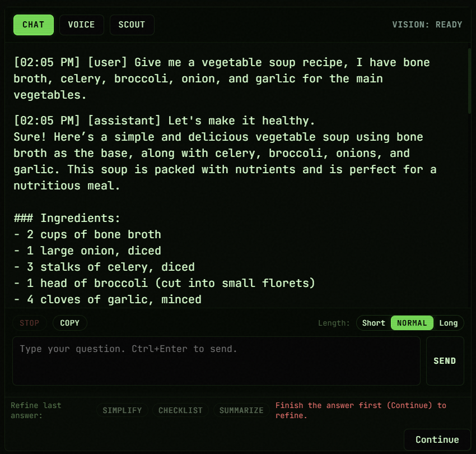Click the CHECKLIST refine button

pos(180,410)
